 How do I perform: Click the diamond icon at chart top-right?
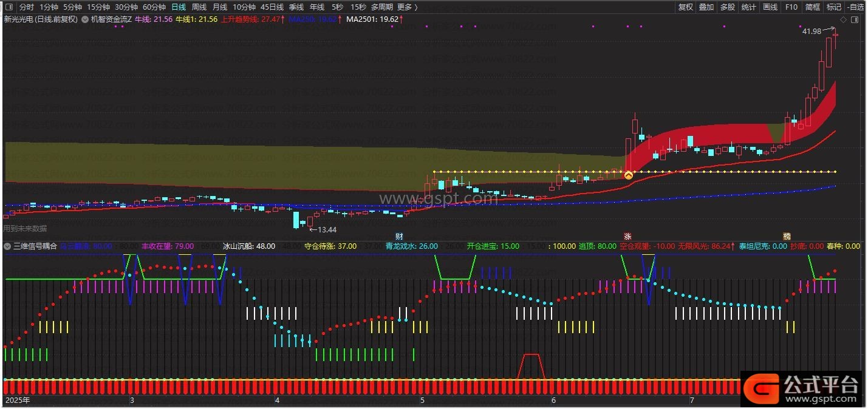843,19
